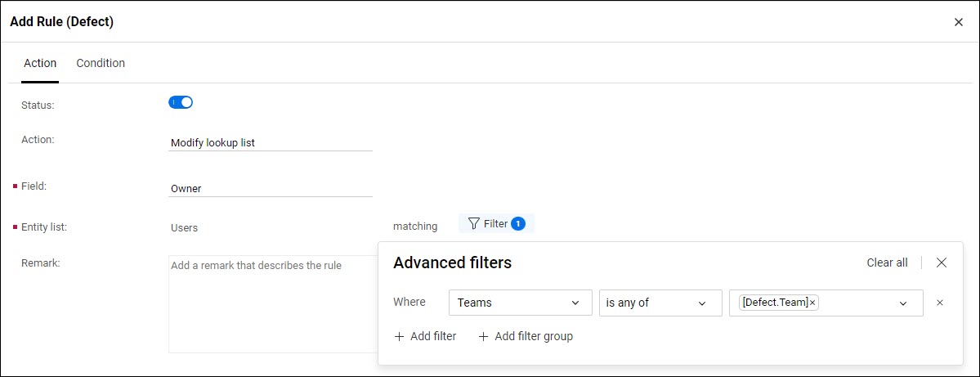Click the Field input showing Owner
The height and width of the screenshot is (377, 980).
pos(270,188)
